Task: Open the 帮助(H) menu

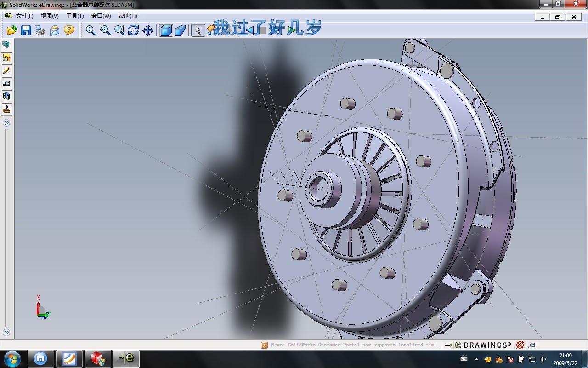Action: pyautogui.click(x=128, y=16)
